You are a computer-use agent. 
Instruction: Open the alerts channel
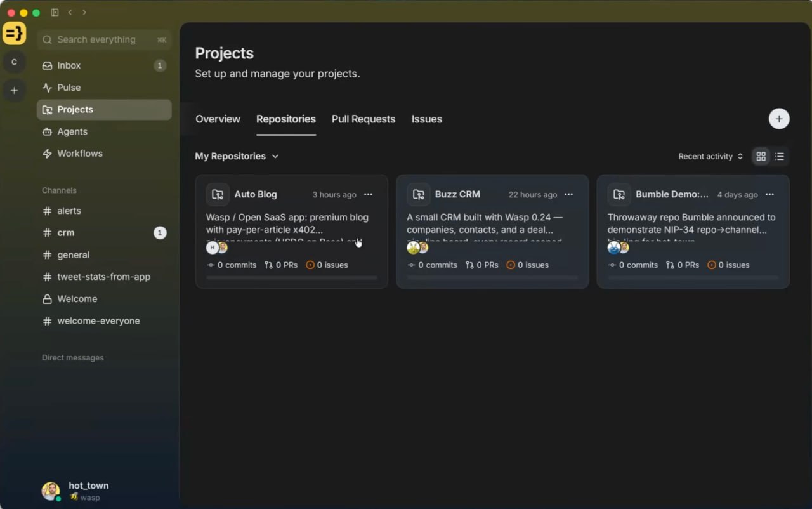(104, 211)
